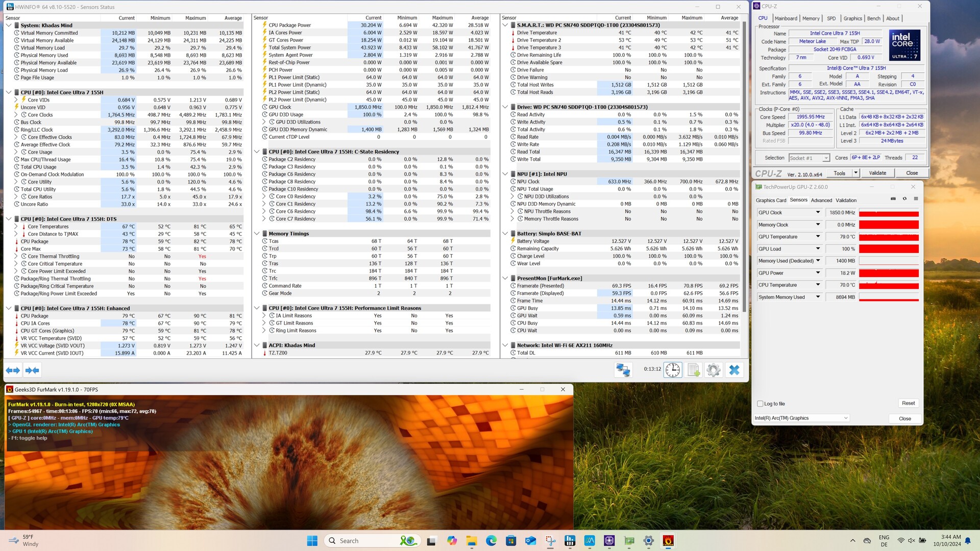This screenshot has width=980, height=551.
Task: Open the remote network monitors icon in HWiNFO
Action: (623, 370)
